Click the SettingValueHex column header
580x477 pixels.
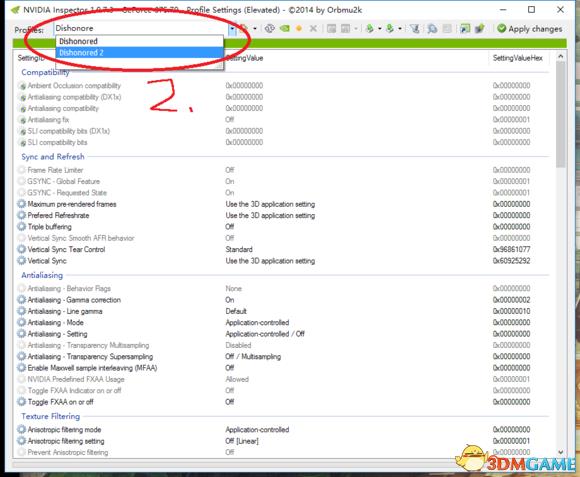tap(517, 58)
